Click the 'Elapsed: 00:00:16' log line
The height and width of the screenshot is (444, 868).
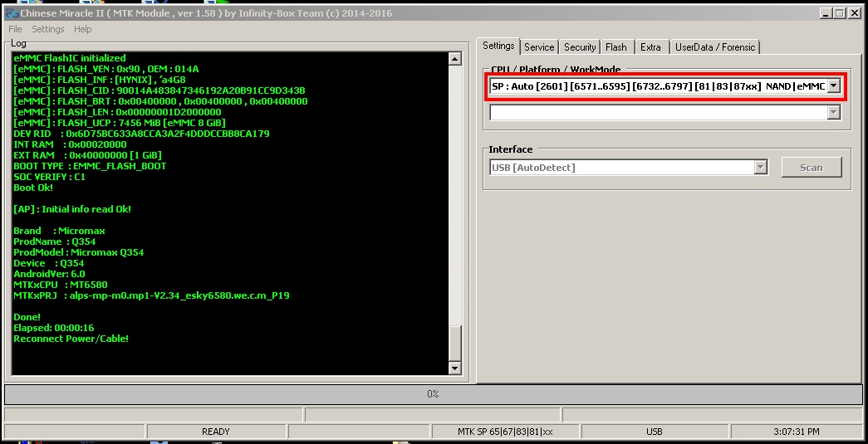tap(54, 328)
